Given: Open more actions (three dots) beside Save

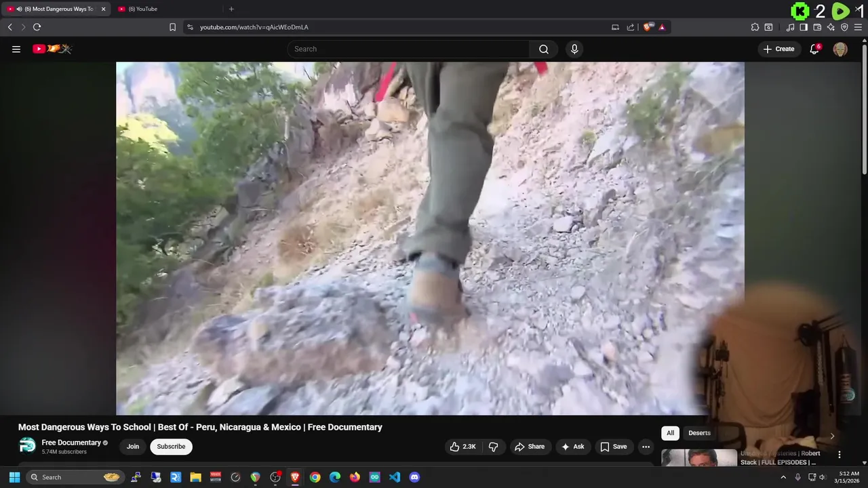Looking at the screenshot, I should pos(646,447).
